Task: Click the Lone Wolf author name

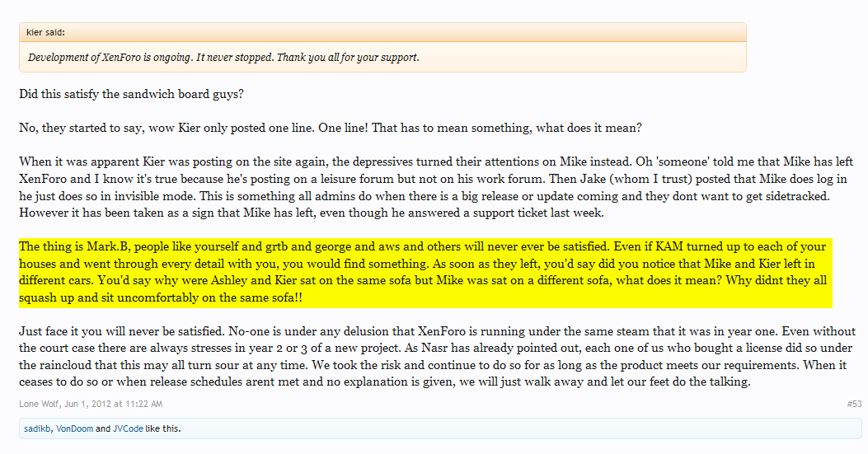Action: point(39,405)
